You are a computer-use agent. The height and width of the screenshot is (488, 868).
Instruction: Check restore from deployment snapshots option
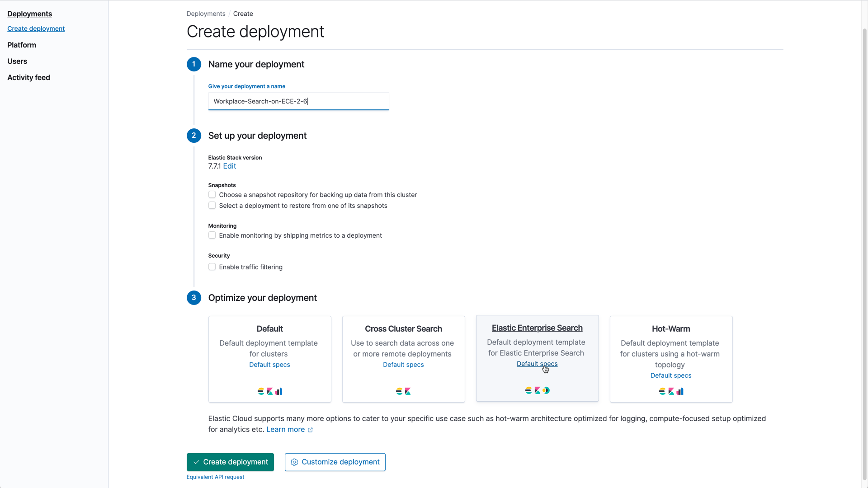click(x=212, y=206)
